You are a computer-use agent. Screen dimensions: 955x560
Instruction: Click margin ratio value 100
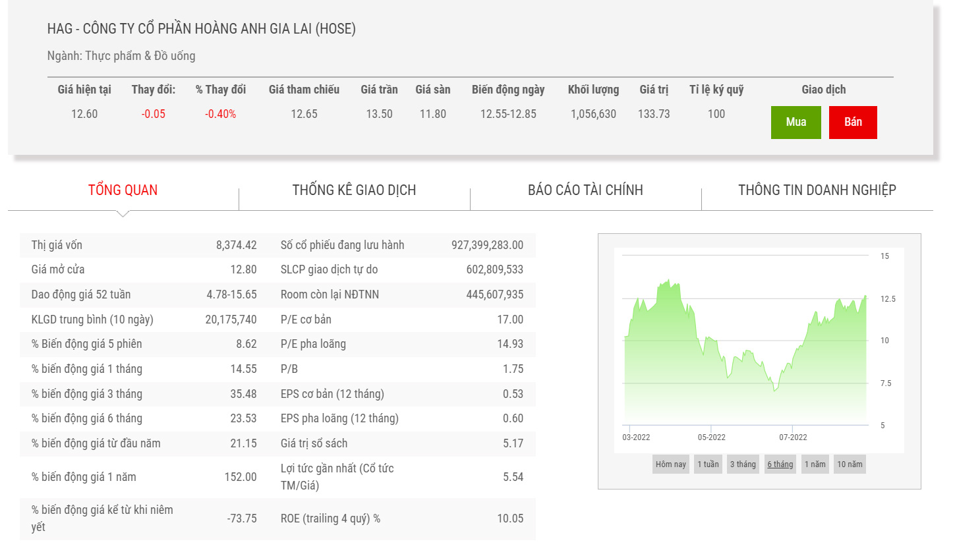coord(716,114)
